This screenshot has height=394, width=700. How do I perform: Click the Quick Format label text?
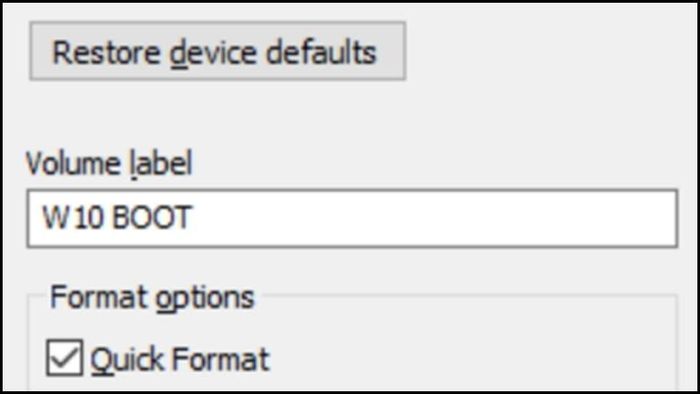point(180,359)
